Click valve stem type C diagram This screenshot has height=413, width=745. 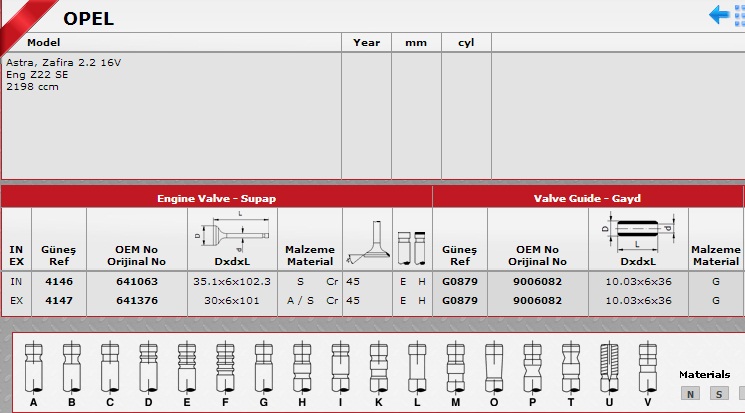(x=110, y=367)
